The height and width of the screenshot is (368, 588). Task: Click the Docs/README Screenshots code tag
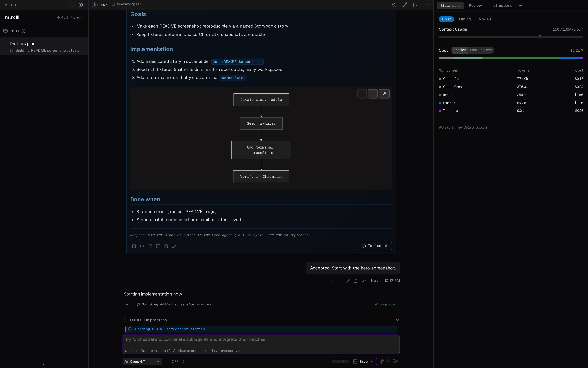237,62
